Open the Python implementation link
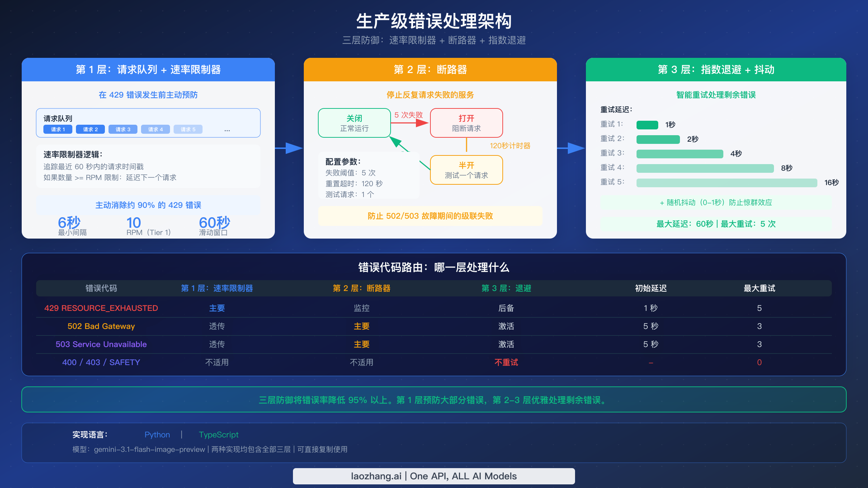This screenshot has height=488, width=868. (157, 435)
